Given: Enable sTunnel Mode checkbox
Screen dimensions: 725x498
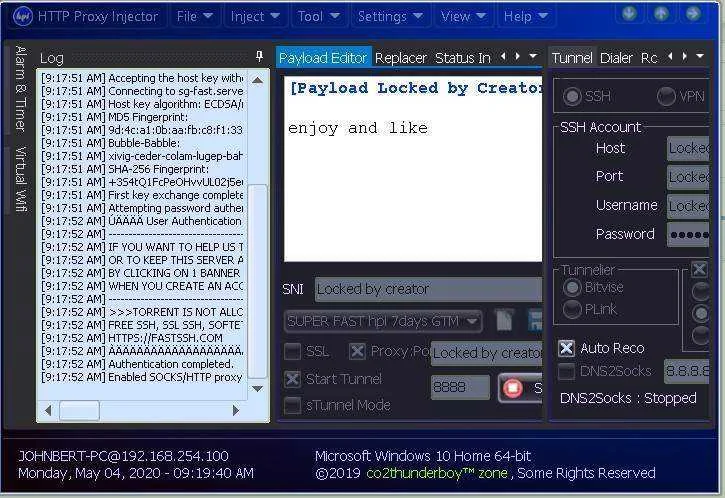Looking at the screenshot, I should [x=292, y=405].
